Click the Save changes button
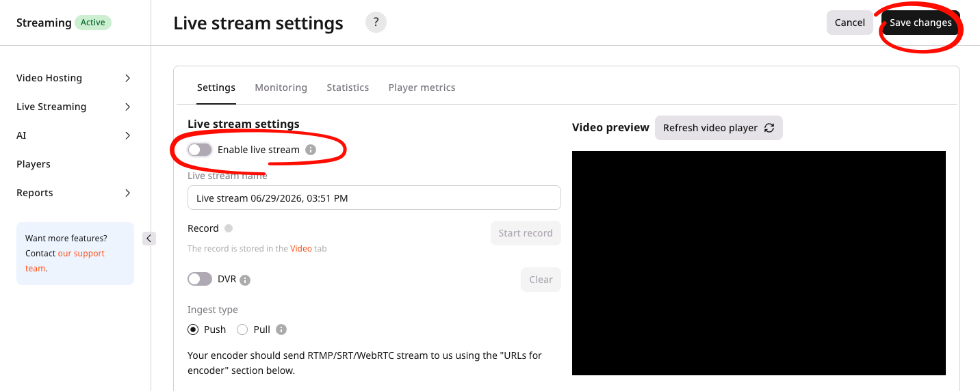This screenshot has width=980, height=391. (920, 23)
